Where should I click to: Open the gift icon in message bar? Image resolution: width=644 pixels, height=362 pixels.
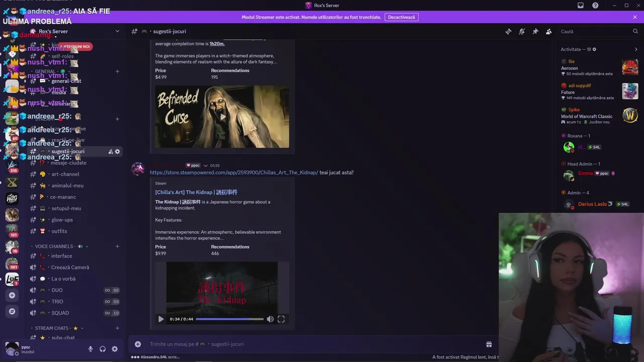[x=489, y=344]
